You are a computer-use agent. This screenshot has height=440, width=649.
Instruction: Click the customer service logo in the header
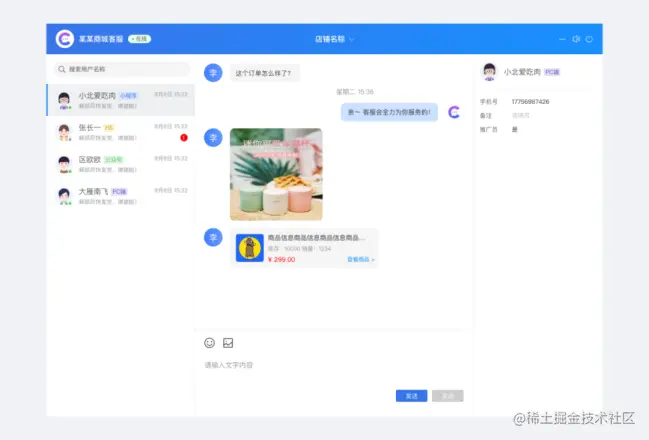pyautogui.click(x=65, y=39)
